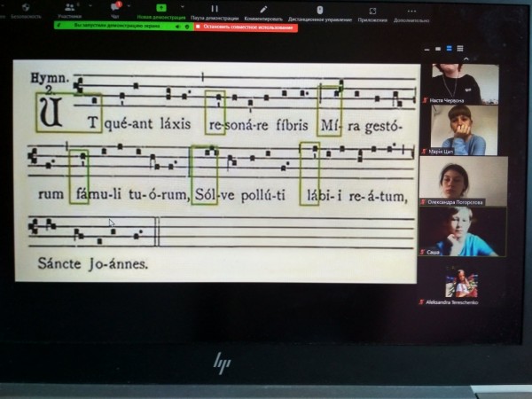Click the word 'fíbris' in the lyrics

coord(292,126)
